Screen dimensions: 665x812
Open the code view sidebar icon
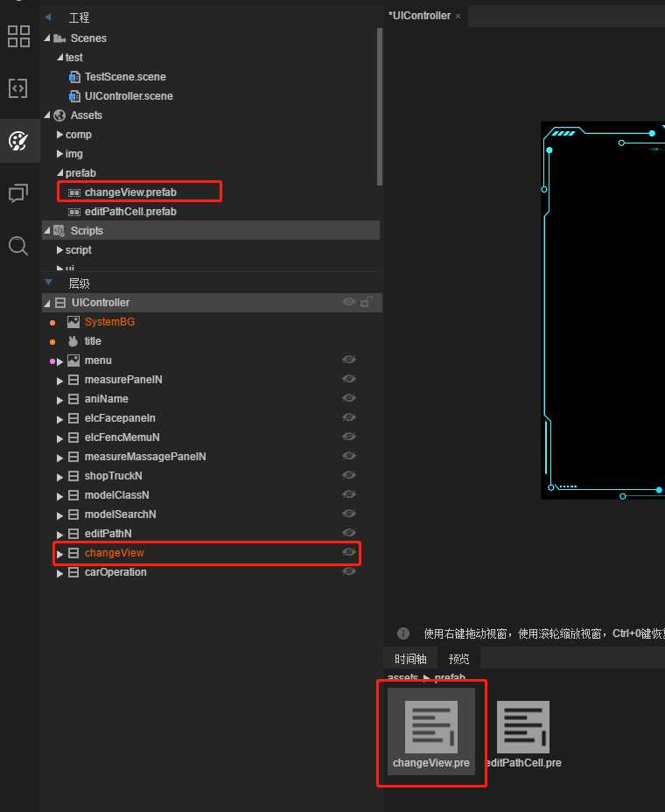click(x=18, y=88)
